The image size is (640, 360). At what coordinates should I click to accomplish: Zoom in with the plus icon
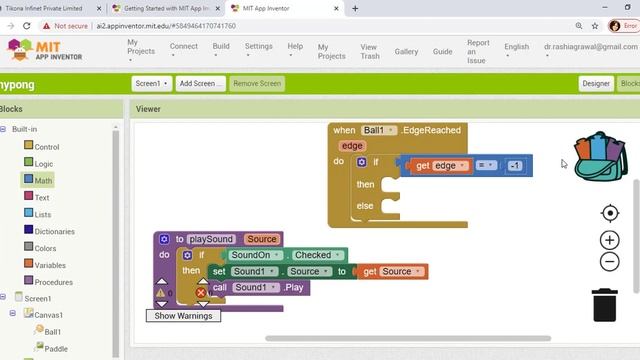point(609,240)
